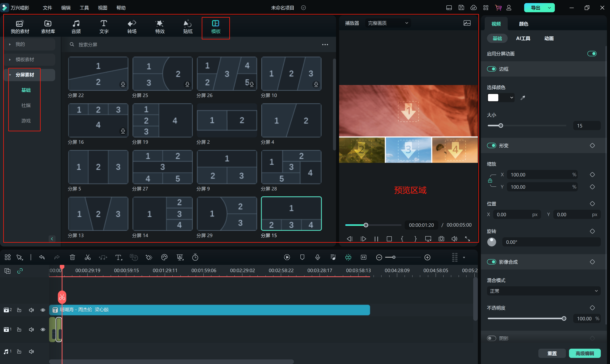
Task: Click the shopping cart icon in title bar
Action: [x=498, y=8]
